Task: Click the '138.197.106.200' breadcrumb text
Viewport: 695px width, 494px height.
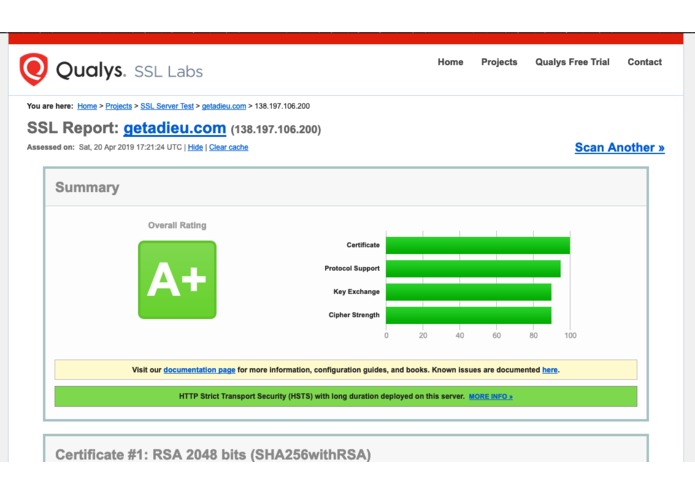Action: (282, 106)
